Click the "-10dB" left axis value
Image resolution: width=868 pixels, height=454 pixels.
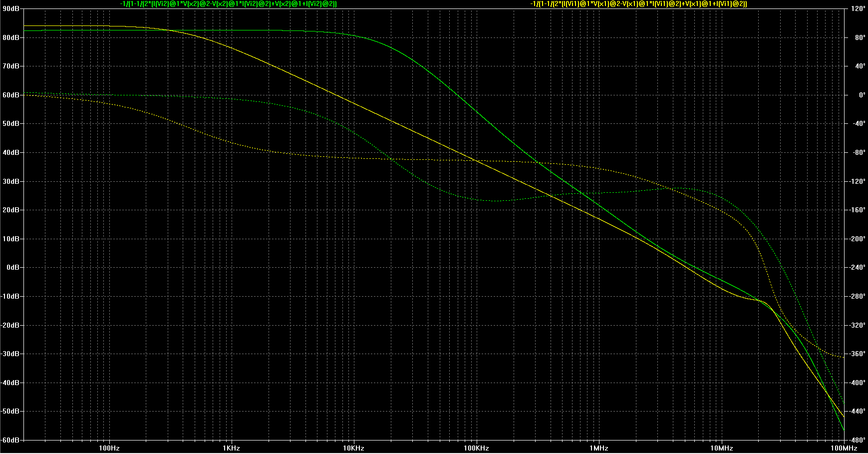pos(10,296)
